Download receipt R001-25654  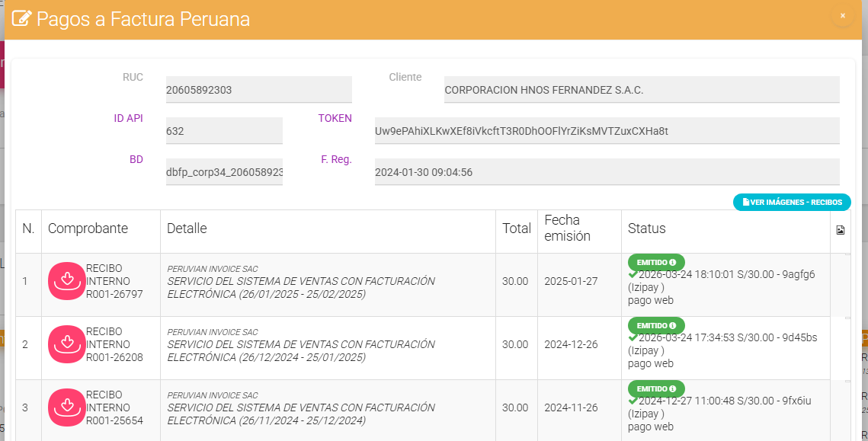tap(67, 407)
